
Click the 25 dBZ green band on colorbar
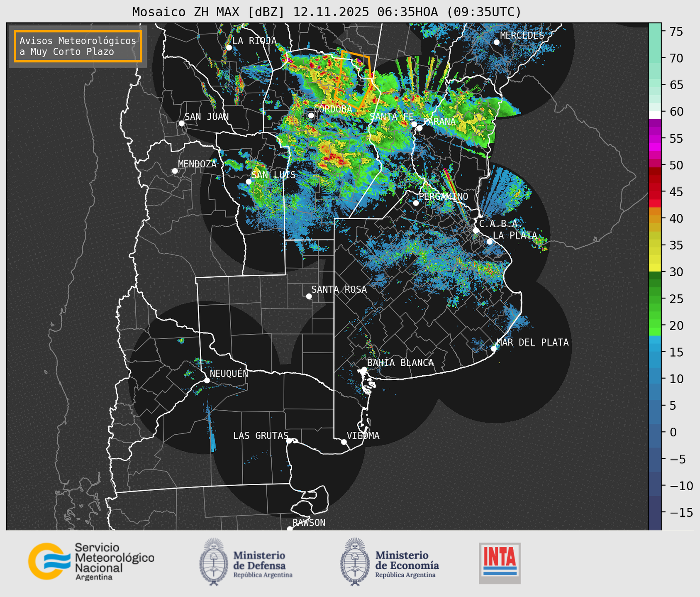pyautogui.click(x=655, y=299)
